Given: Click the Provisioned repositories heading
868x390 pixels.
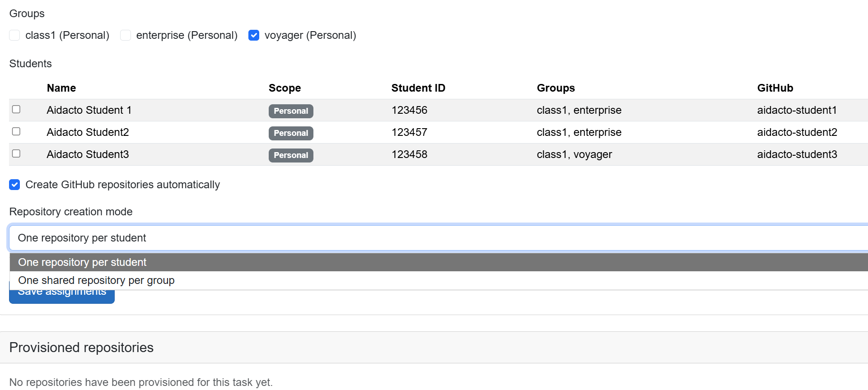Looking at the screenshot, I should click(81, 348).
